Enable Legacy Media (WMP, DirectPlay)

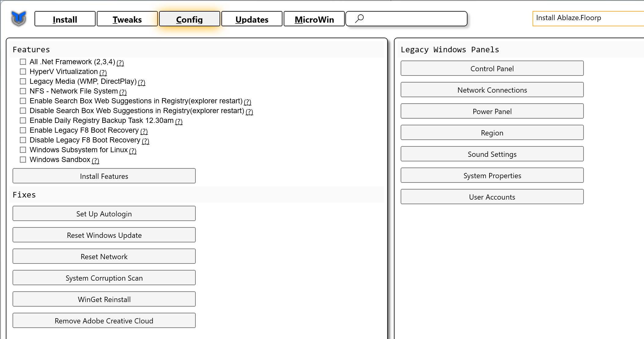[x=23, y=81]
